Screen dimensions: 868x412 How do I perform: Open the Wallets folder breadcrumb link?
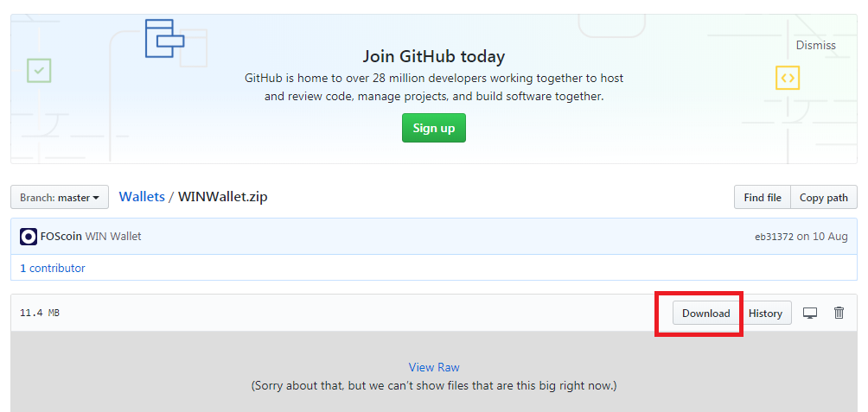(x=142, y=196)
